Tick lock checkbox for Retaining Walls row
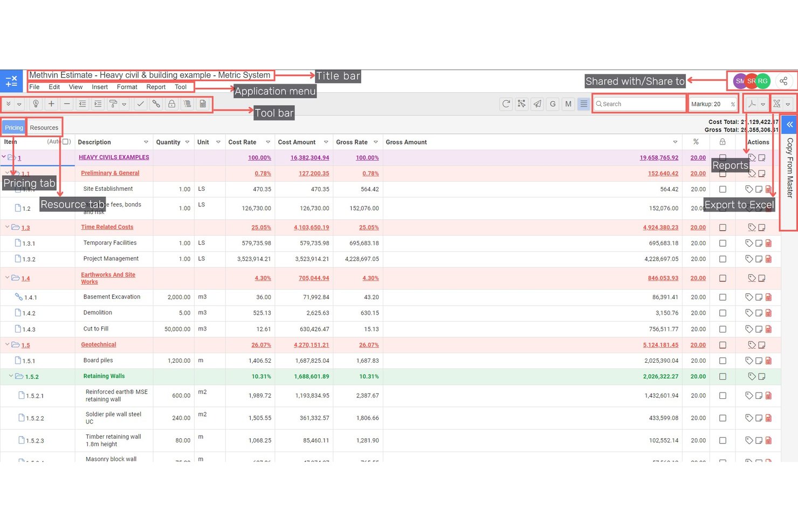This screenshot has height=532, width=798. [x=723, y=377]
